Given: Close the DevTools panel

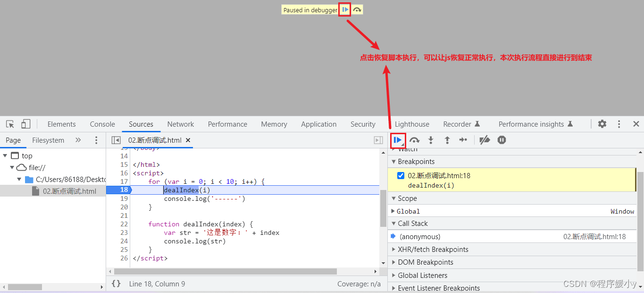Looking at the screenshot, I should pos(636,124).
